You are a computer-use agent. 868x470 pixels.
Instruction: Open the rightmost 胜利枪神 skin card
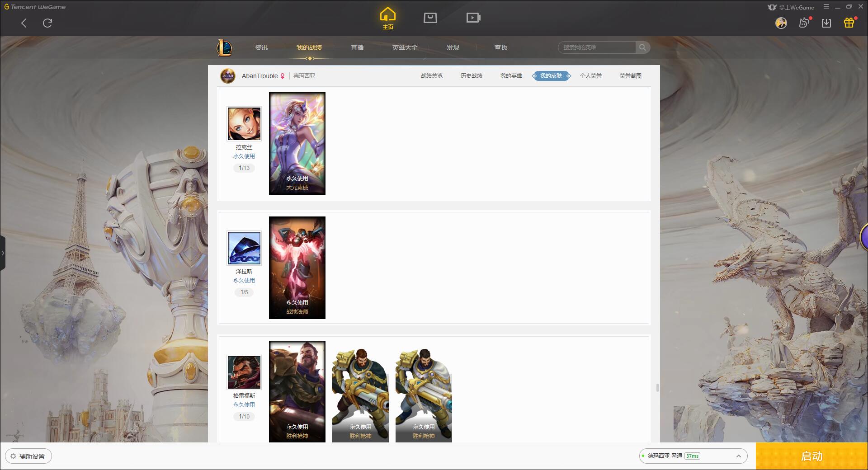424,391
